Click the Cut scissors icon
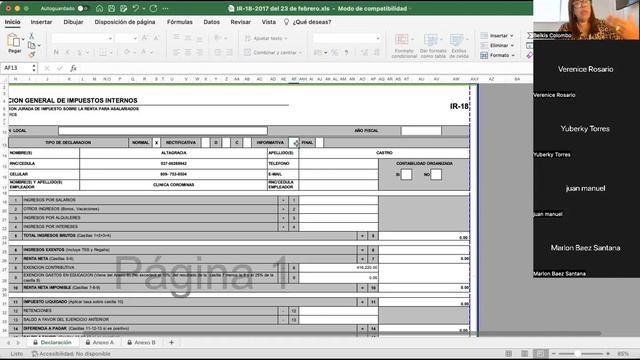640x360 pixels. 31,36
